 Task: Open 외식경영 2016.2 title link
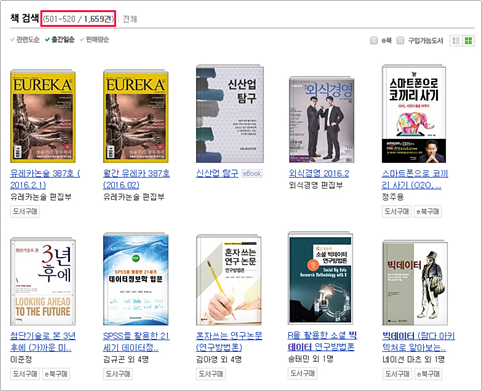(319, 173)
